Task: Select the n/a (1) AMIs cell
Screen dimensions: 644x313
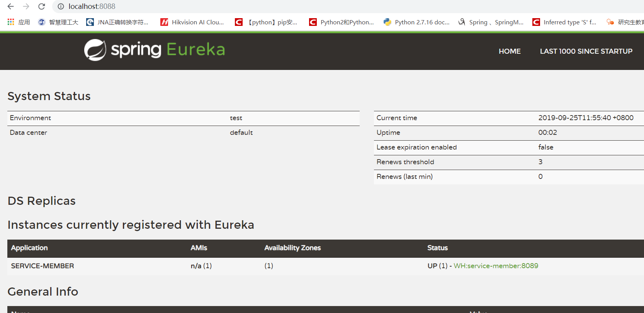Action: tap(201, 266)
